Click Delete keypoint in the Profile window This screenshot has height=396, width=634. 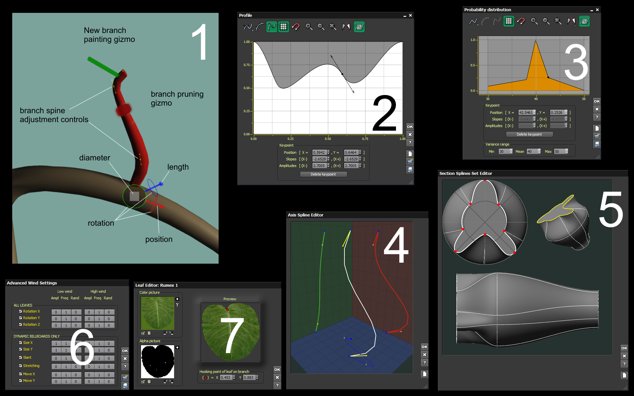[x=323, y=174]
